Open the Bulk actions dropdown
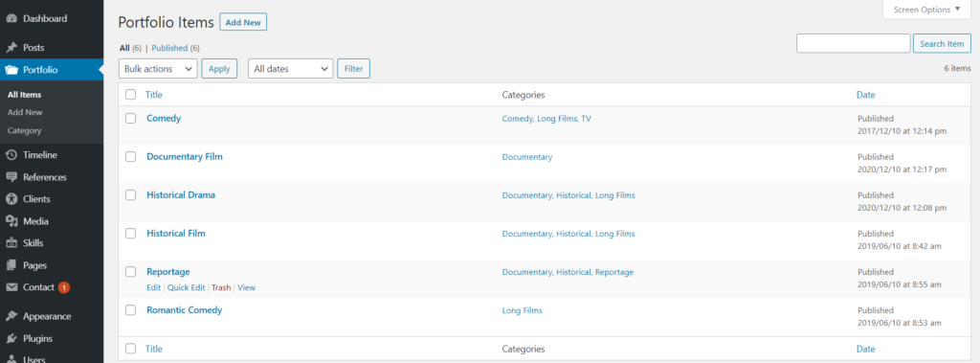This screenshot has width=980, height=363. click(x=158, y=69)
